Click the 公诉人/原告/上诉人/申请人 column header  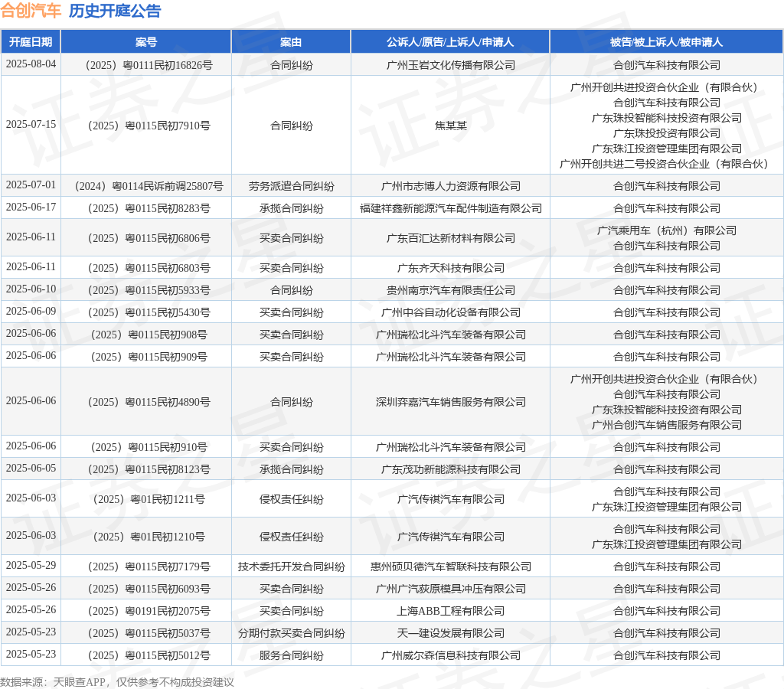point(450,42)
